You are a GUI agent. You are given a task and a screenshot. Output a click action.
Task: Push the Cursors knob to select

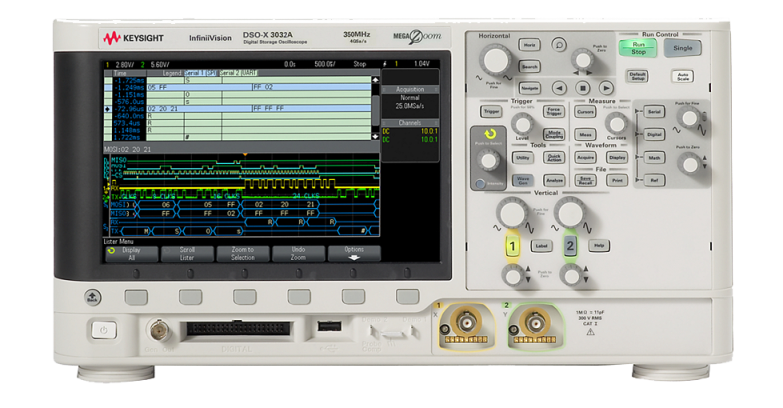616,123
